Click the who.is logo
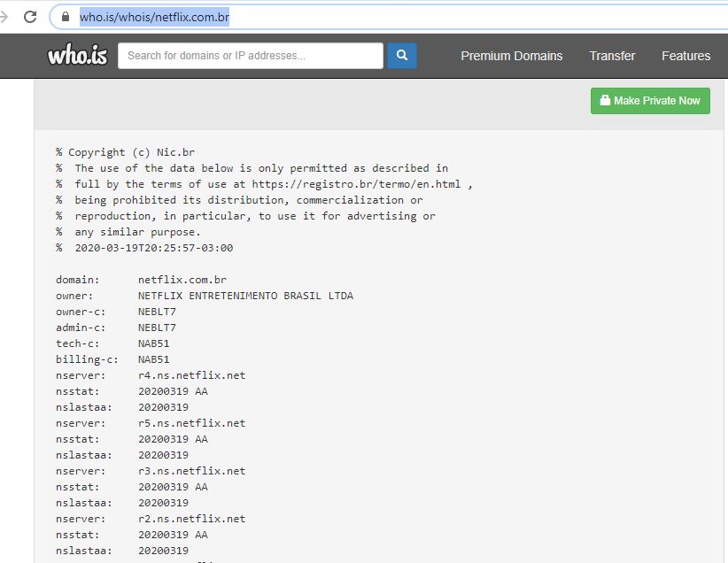 click(x=78, y=55)
